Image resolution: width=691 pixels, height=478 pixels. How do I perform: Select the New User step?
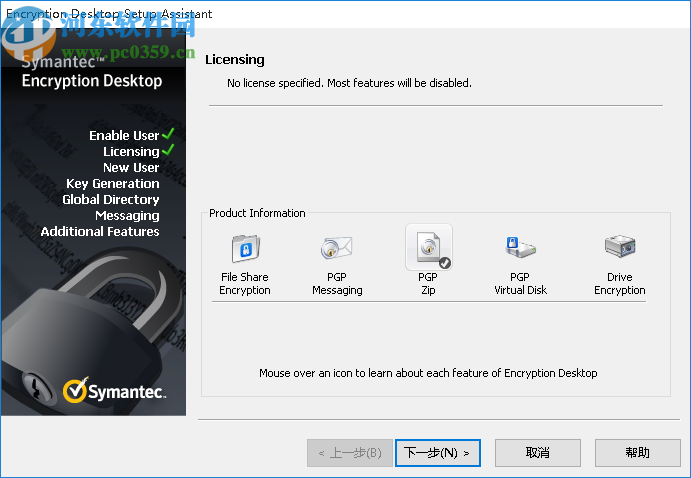131,167
